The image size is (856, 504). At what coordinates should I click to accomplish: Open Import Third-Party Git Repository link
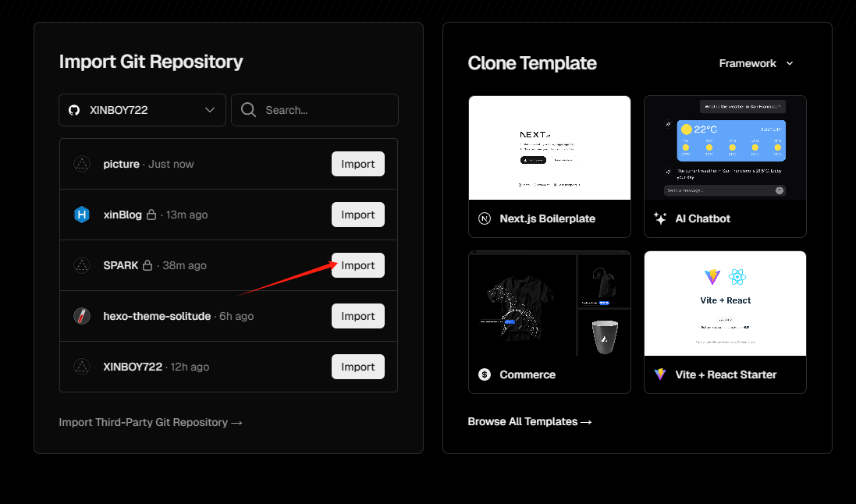click(x=151, y=423)
